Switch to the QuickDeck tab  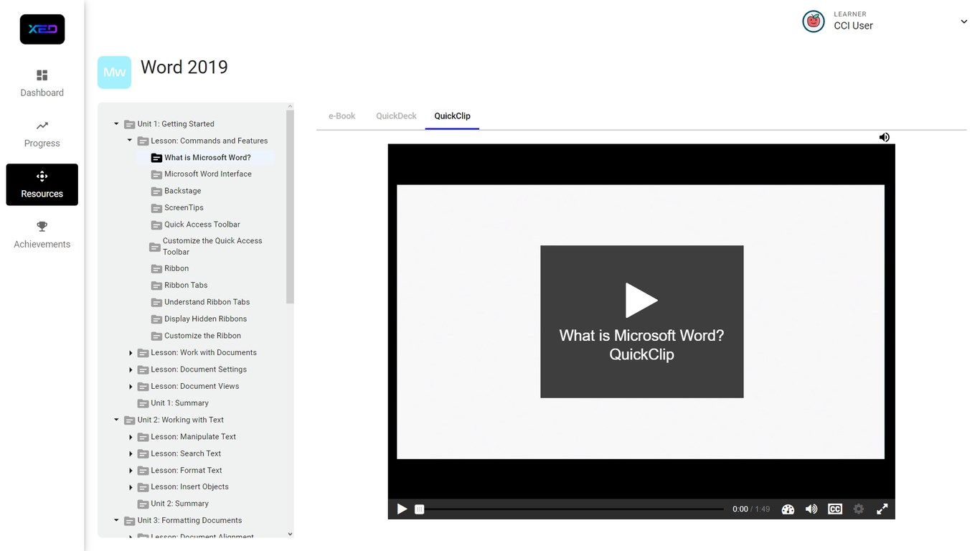point(396,116)
